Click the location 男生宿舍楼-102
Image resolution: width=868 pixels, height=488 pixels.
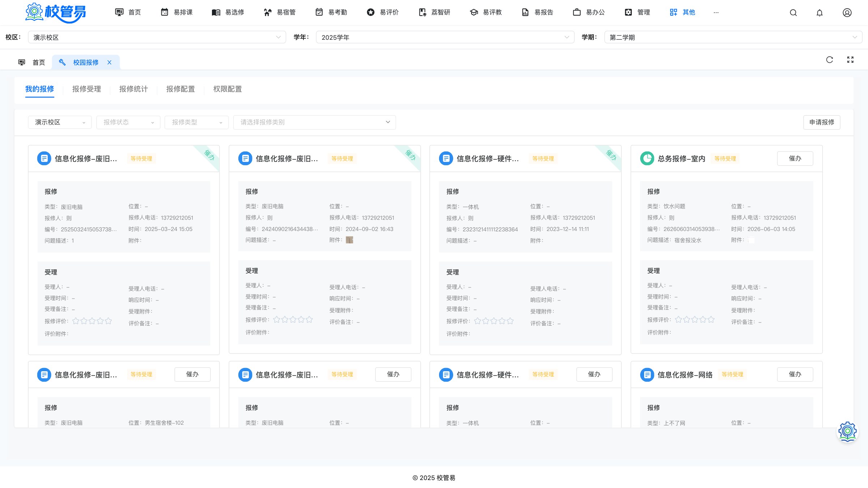click(x=164, y=423)
